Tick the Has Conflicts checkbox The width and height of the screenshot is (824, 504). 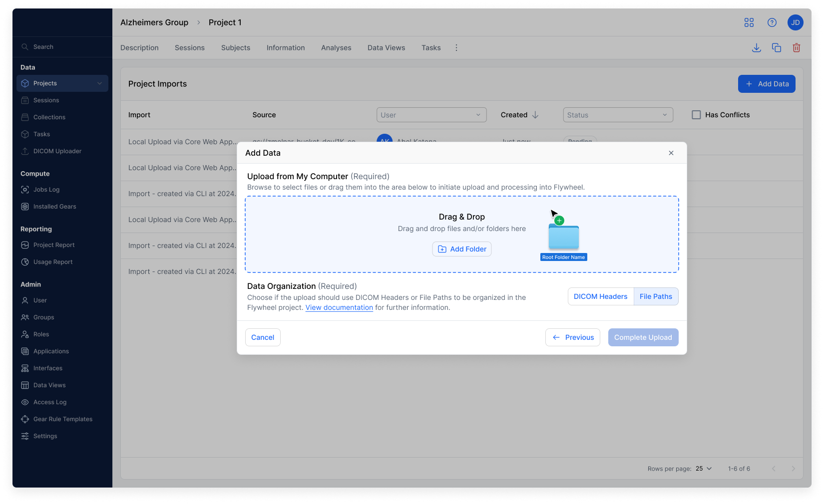[696, 115]
